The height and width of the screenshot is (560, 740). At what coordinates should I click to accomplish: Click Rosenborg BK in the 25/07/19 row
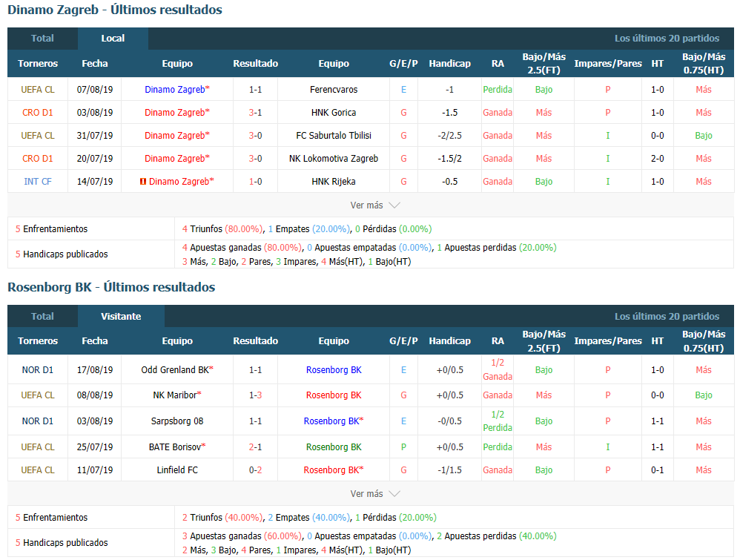pyautogui.click(x=334, y=447)
